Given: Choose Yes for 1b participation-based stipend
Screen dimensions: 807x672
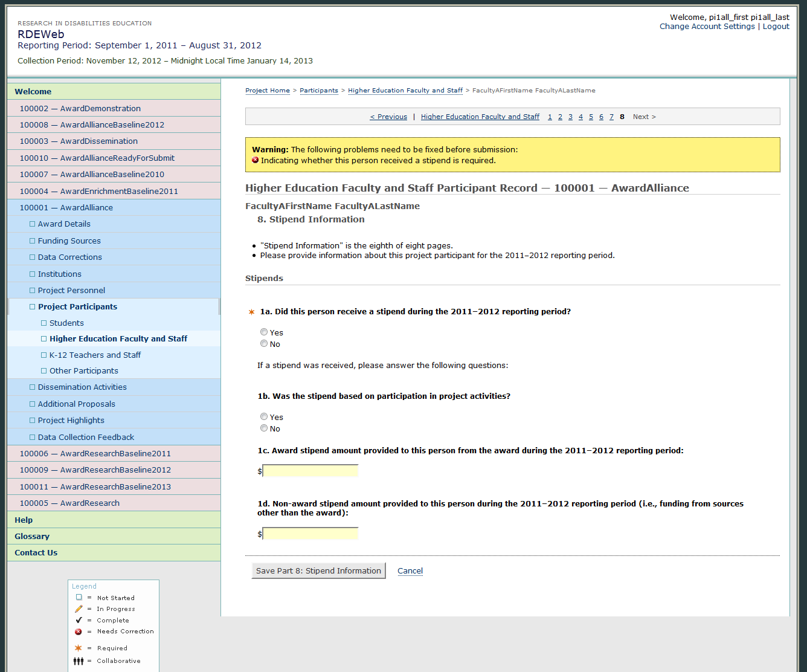Looking at the screenshot, I should pos(264,416).
